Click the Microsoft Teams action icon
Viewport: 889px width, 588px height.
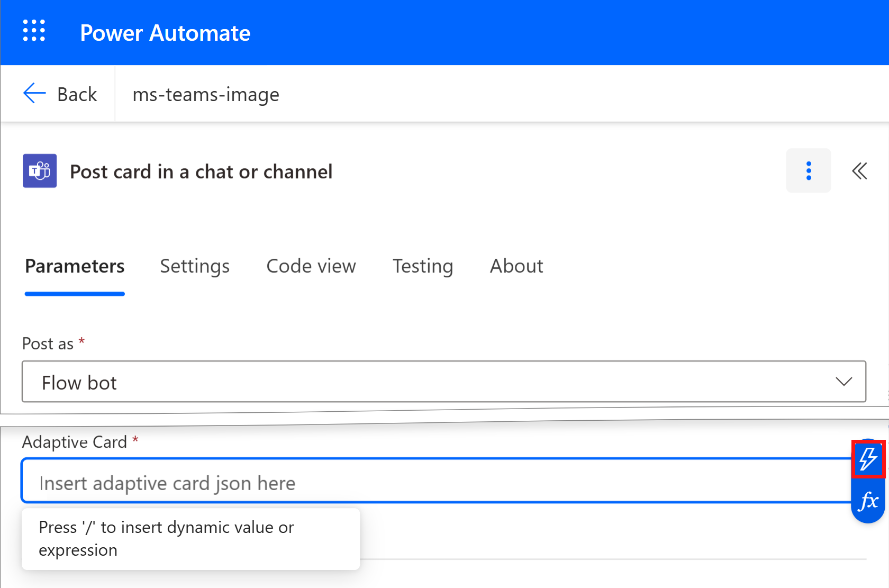pyautogui.click(x=39, y=170)
